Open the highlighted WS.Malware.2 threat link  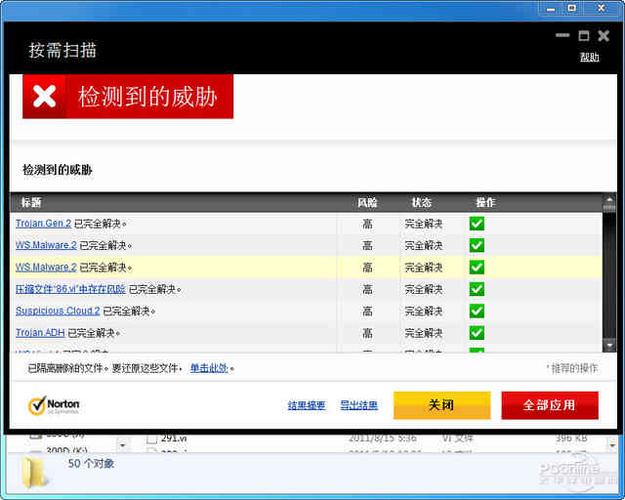[46, 267]
